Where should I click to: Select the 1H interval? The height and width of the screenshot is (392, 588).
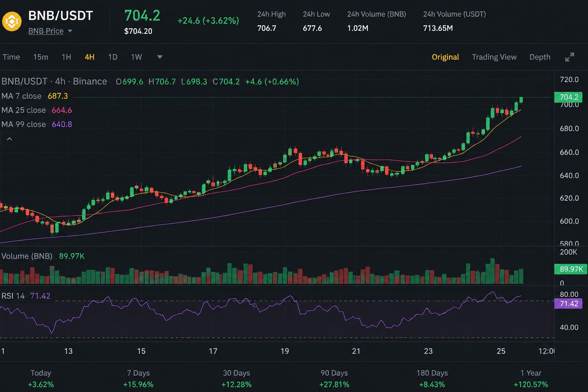coord(66,57)
